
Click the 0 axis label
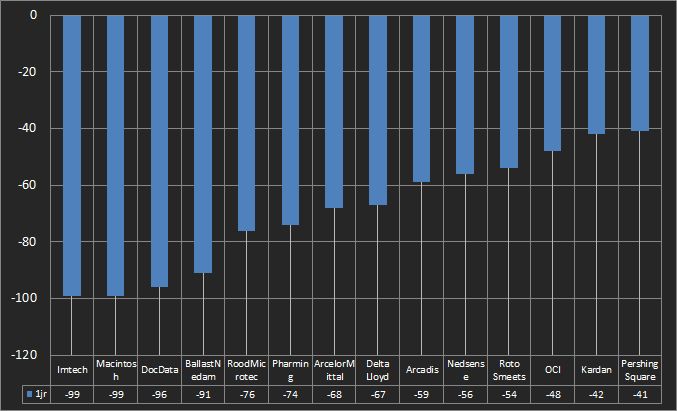(33, 15)
